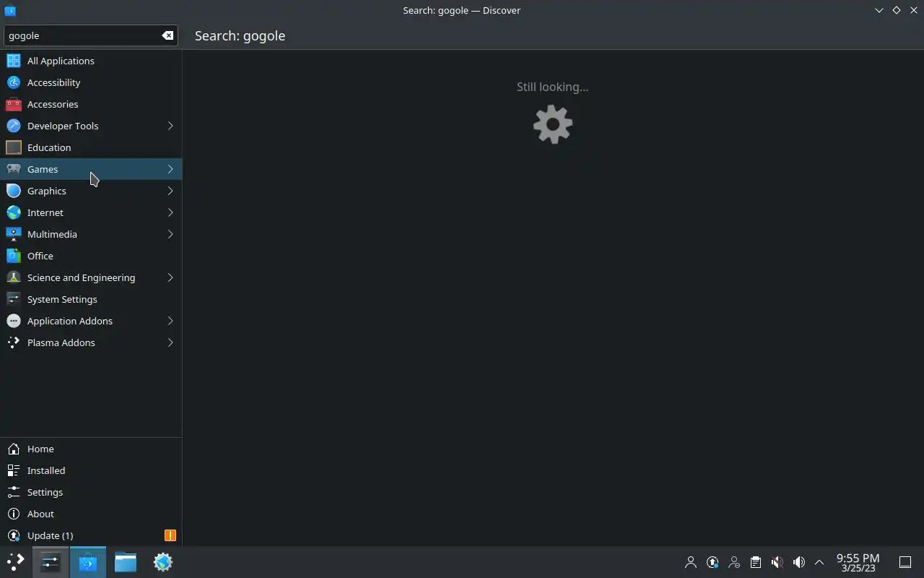
Task: Minimize the Discover window
Action: (879, 10)
